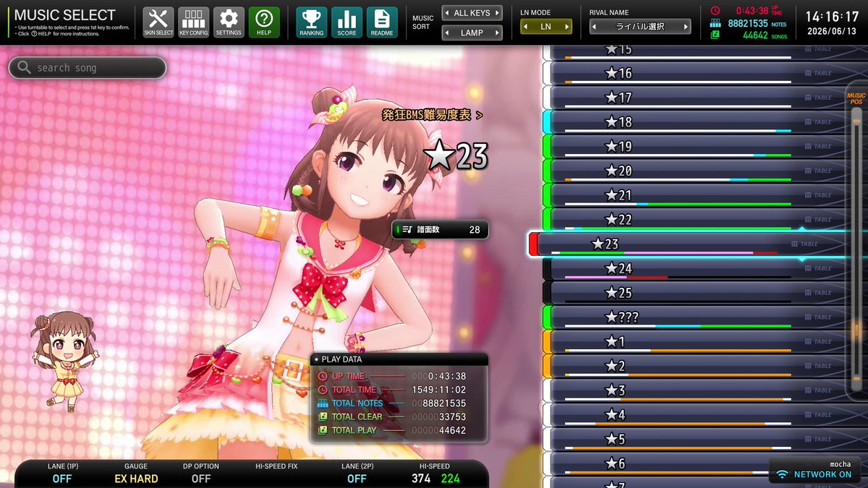The image size is (868, 488).
Task: Click the LN mode left arrow
Action: click(x=525, y=27)
